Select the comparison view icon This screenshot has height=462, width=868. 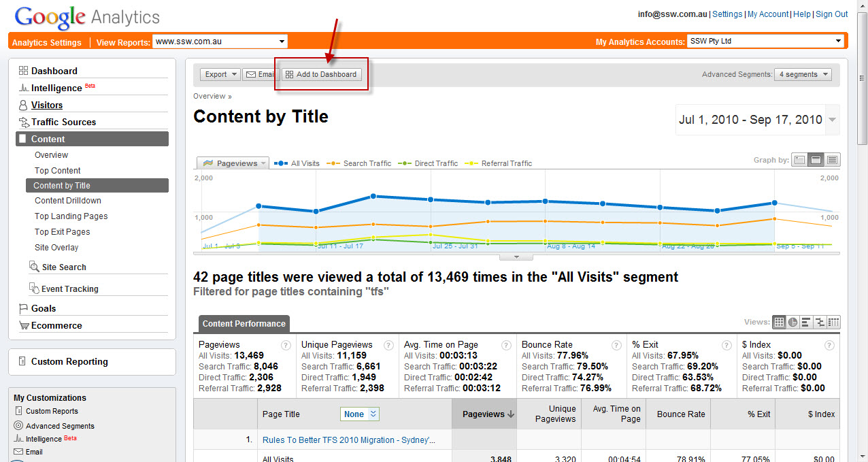(x=820, y=322)
